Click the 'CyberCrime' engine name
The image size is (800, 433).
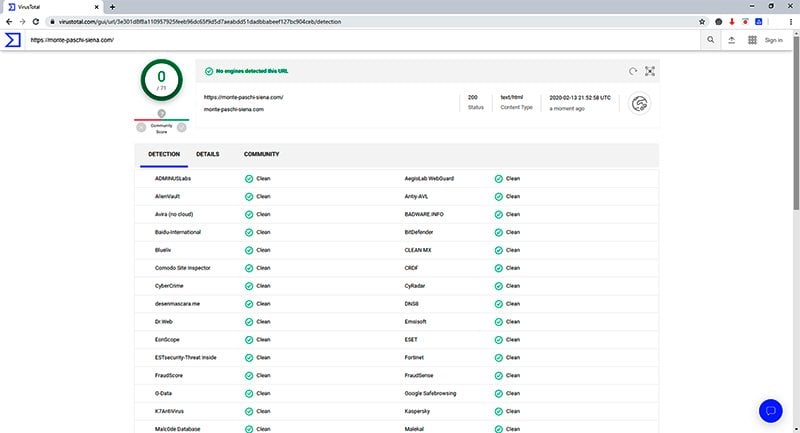coord(169,286)
